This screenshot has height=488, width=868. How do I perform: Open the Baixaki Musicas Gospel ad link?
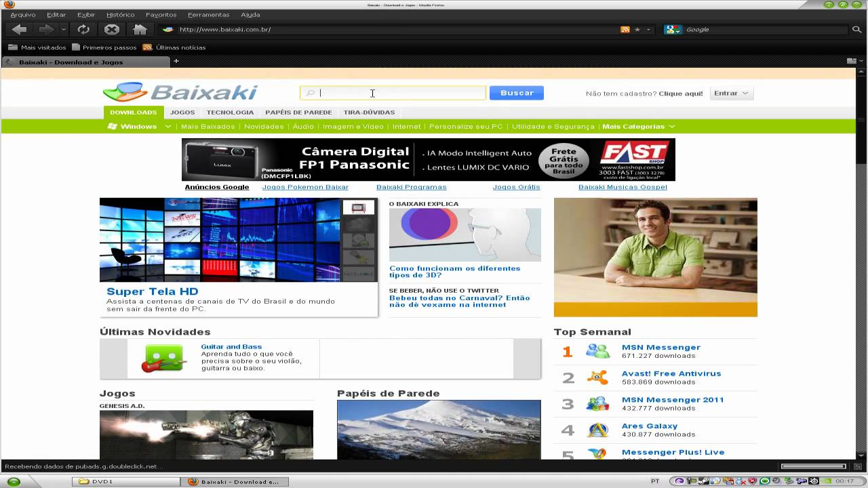pos(623,187)
